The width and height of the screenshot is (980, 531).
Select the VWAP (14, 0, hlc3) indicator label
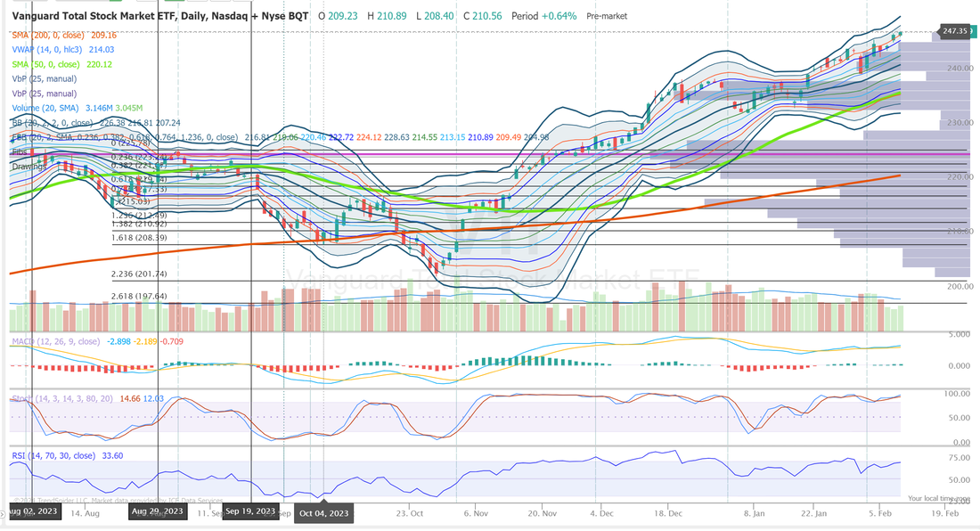coord(47,49)
